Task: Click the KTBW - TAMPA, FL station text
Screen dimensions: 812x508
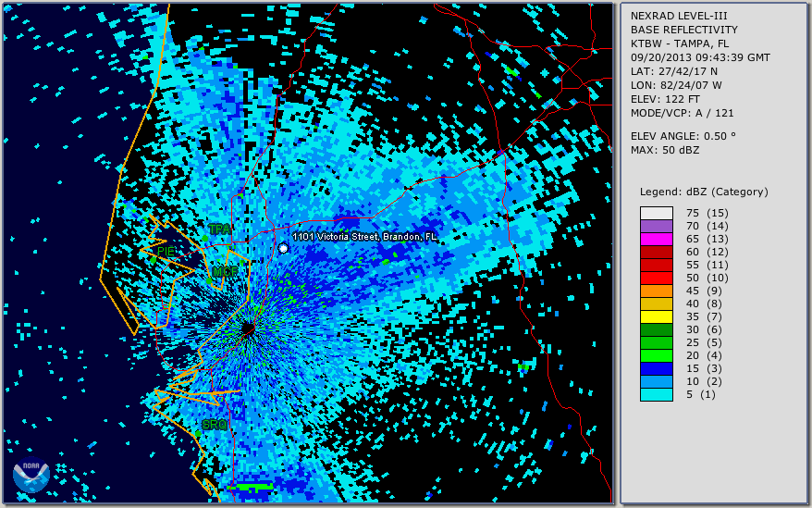Action: pyautogui.click(x=679, y=43)
